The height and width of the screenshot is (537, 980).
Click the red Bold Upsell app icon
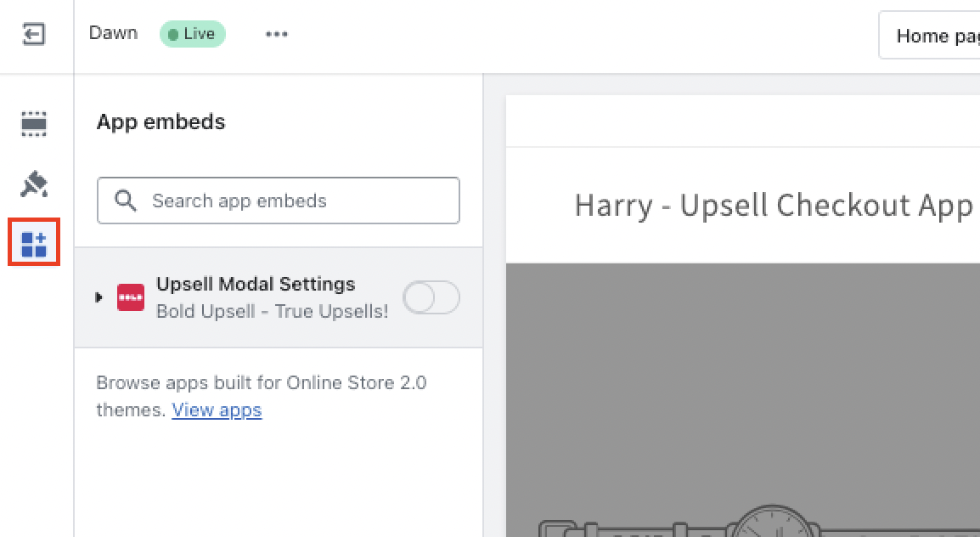pyautogui.click(x=130, y=297)
